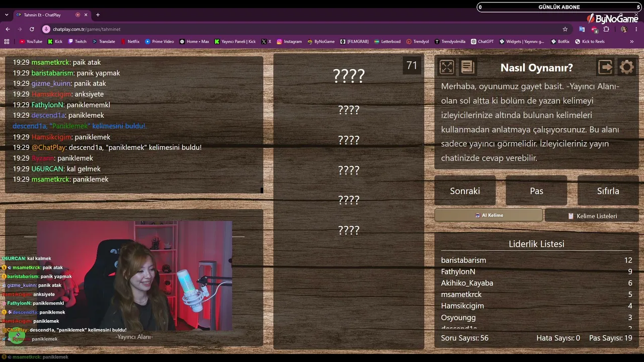Open the [FILMGRAB] bookmark
Image resolution: width=644 pixels, height=362 pixels.
pos(355,42)
